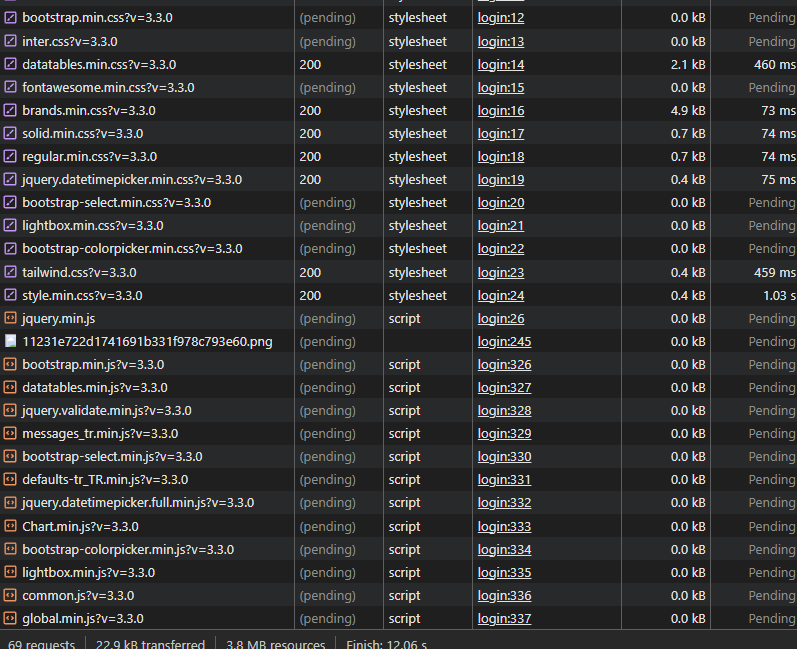
Task: Click the stylesheet icon beside regular.min.css?v=3.3.0
Action: click(10, 157)
